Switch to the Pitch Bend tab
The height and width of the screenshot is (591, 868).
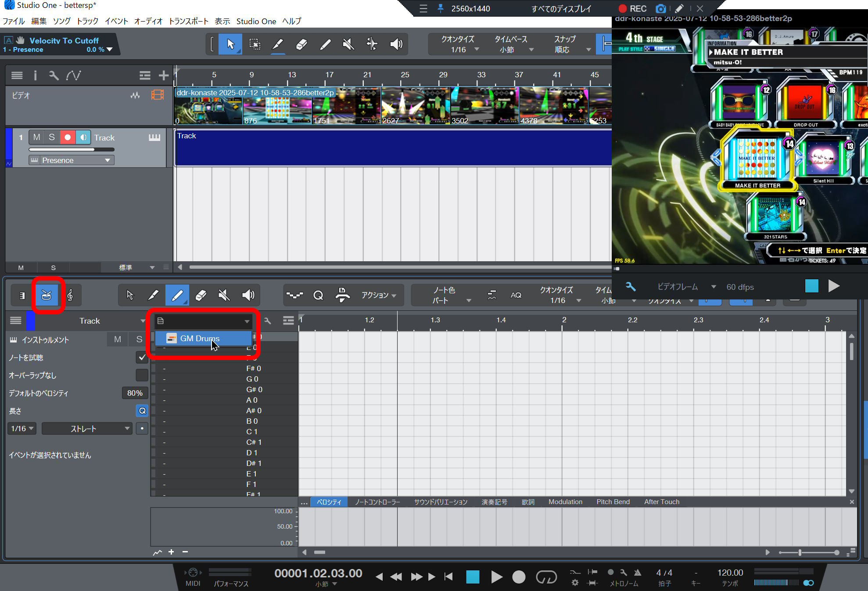[x=613, y=502]
